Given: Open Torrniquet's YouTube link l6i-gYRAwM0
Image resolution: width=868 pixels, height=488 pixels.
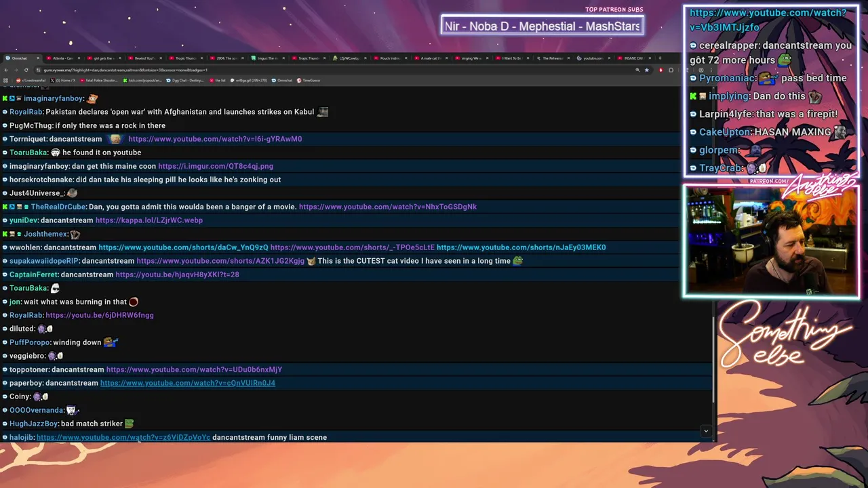Looking at the screenshot, I should 215,139.
